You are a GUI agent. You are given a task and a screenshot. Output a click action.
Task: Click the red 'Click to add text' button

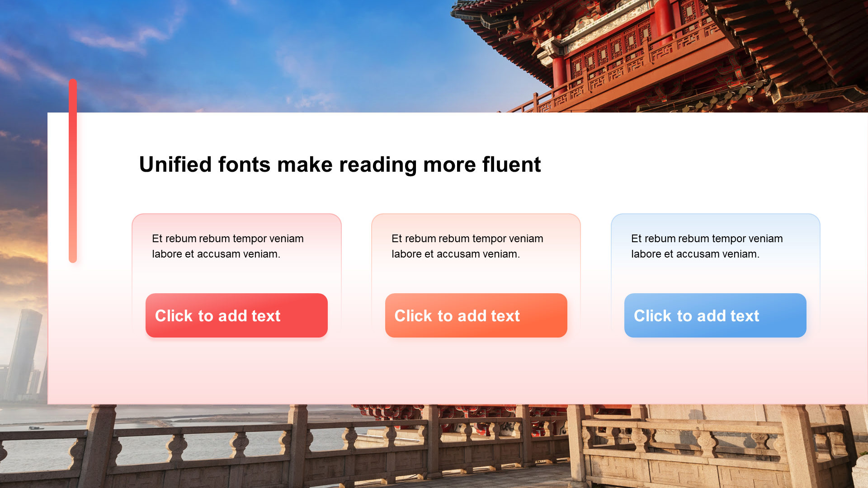pyautogui.click(x=236, y=315)
